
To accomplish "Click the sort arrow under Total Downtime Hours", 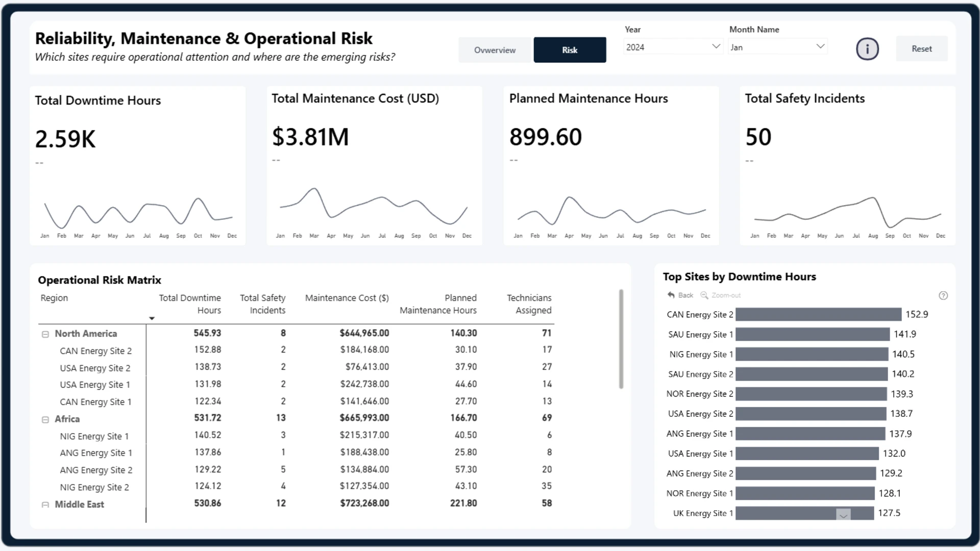I will coord(152,318).
